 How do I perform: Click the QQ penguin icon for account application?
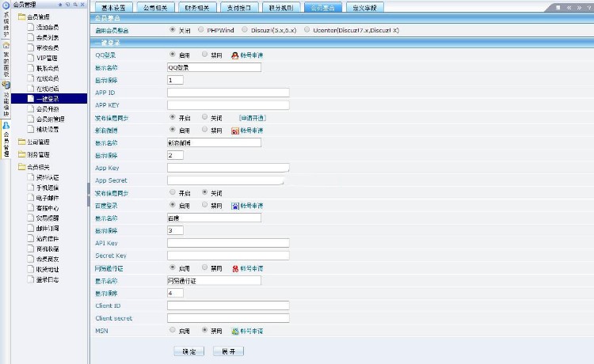(x=235, y=55)
